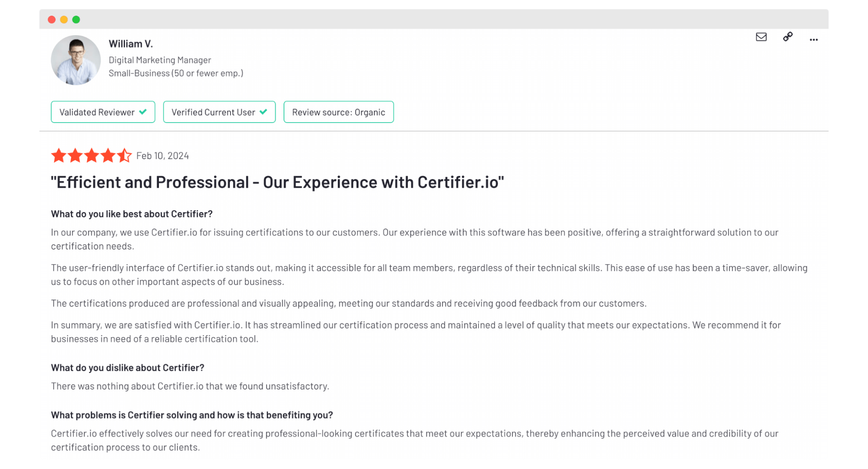This screenshot has width=868, height=469.
Task: Click the Verified Current User badge
Action: coord(219,112)
